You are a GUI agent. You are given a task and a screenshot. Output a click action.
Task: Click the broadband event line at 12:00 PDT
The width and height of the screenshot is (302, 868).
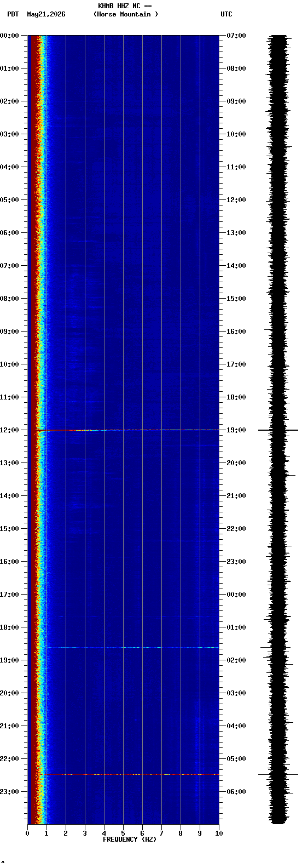pos(127,430)
